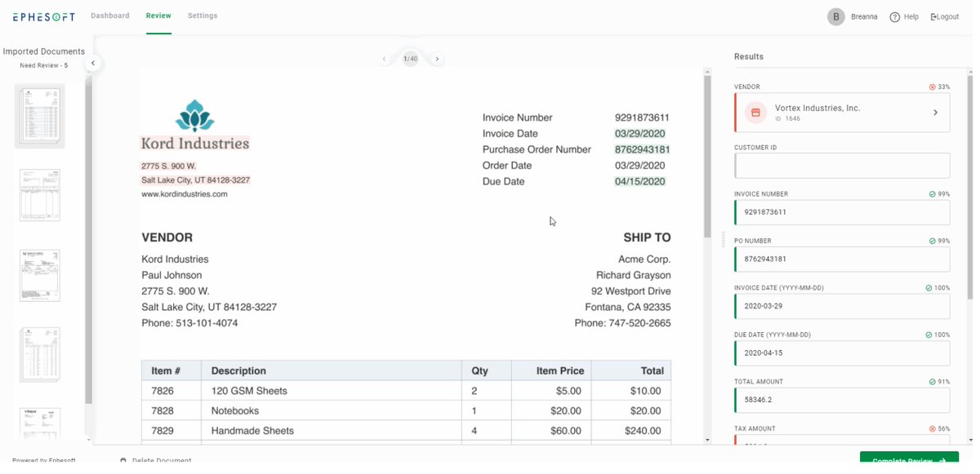The image size is (980, 474).
Task: Click the vendor 33% confidence warning icon
Action: 932,86
